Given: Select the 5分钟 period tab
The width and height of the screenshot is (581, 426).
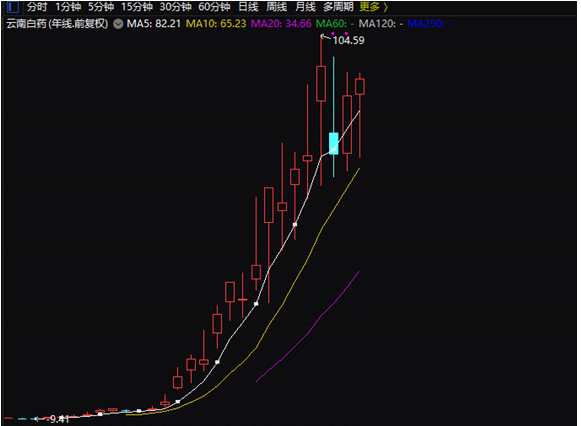Looking at the screenshot, I should [x=101, y=7].
